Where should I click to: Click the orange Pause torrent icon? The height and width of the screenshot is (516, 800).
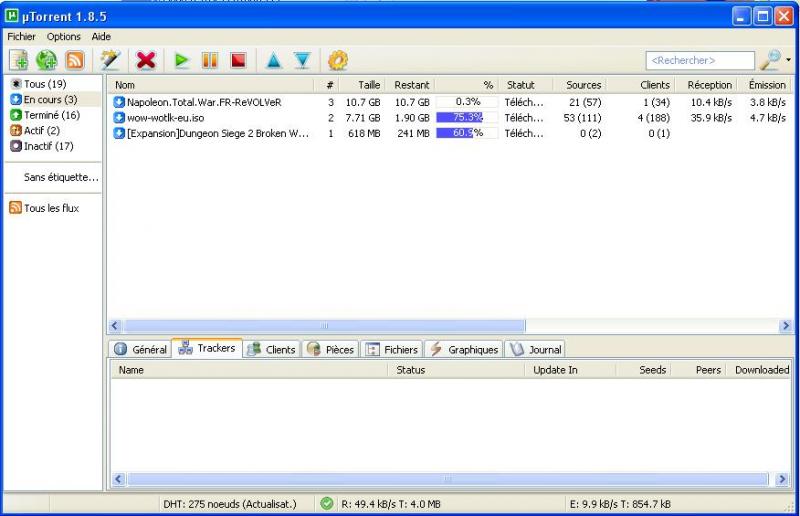click(210, 60)
